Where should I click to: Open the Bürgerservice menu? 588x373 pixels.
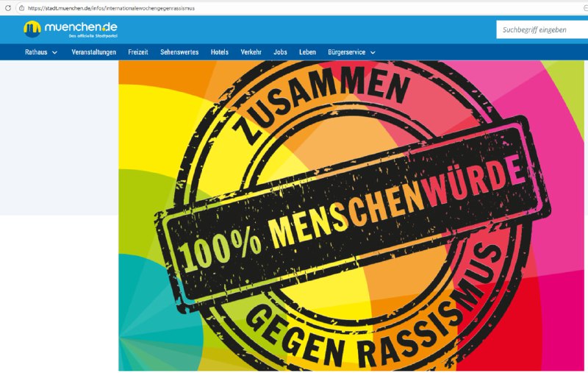346,52
